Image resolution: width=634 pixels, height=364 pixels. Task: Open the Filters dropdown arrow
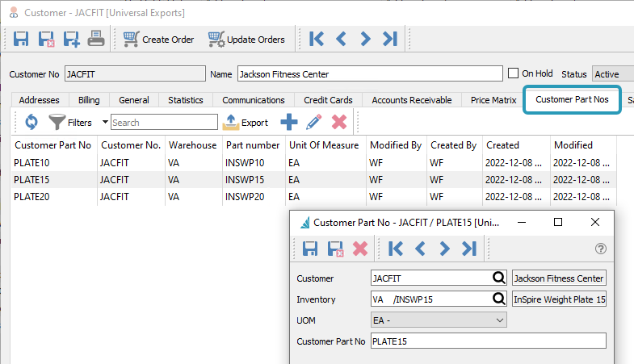[104, 122]
